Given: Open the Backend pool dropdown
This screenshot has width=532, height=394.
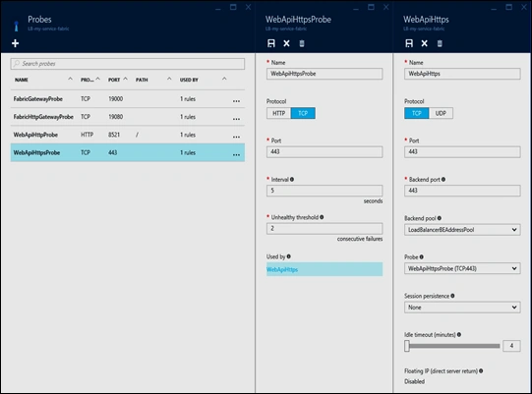Looking at the screenshot, I should click(x=462, y=230).
